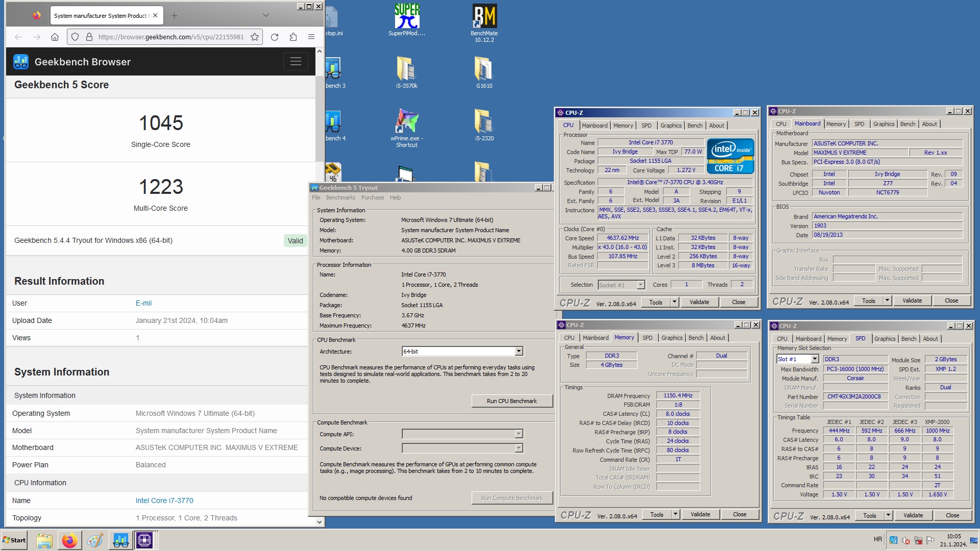Open Firefox application menu
The height and width of the screenshot is (551, 980).
(x=311, y=37)
